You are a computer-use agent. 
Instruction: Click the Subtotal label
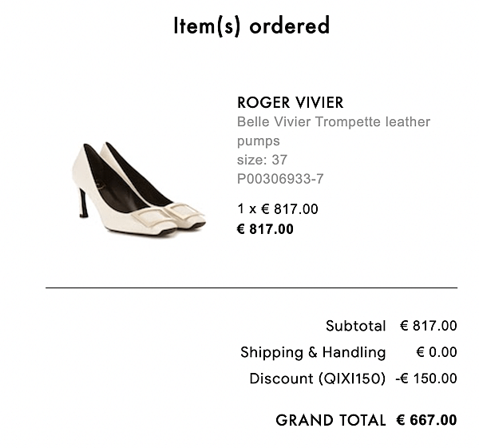(355, 326)
